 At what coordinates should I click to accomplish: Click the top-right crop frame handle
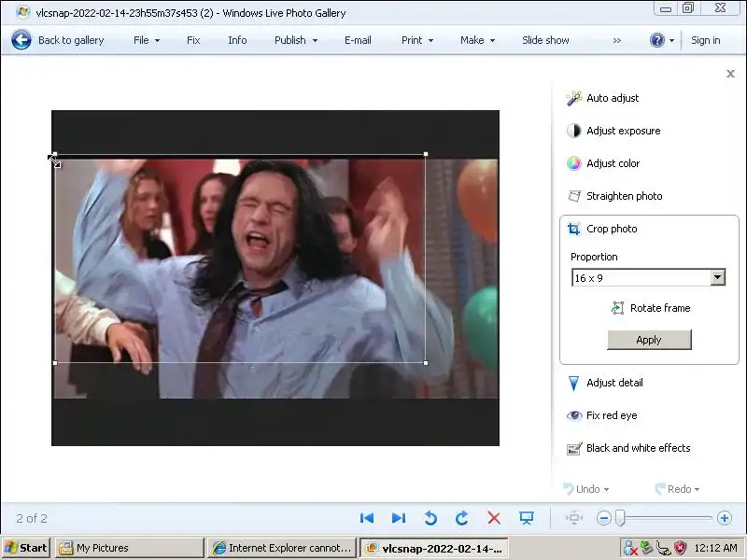point(426,154)
